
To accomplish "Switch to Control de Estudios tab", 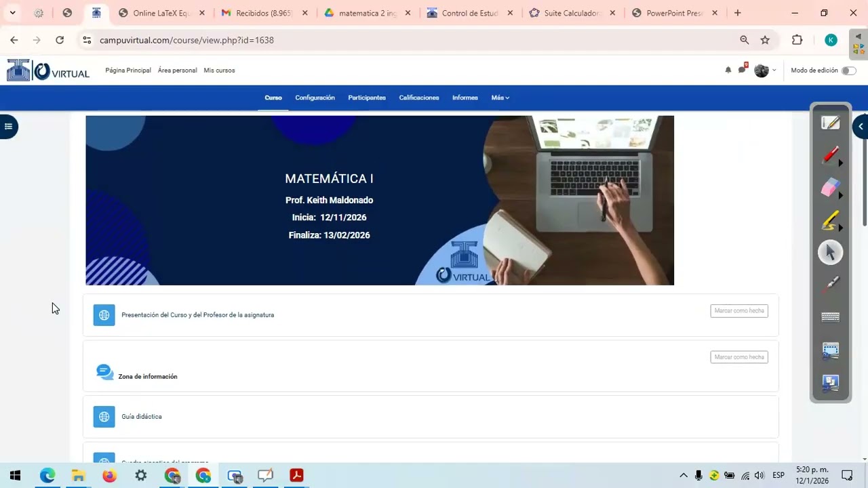I will pos(470,13).
